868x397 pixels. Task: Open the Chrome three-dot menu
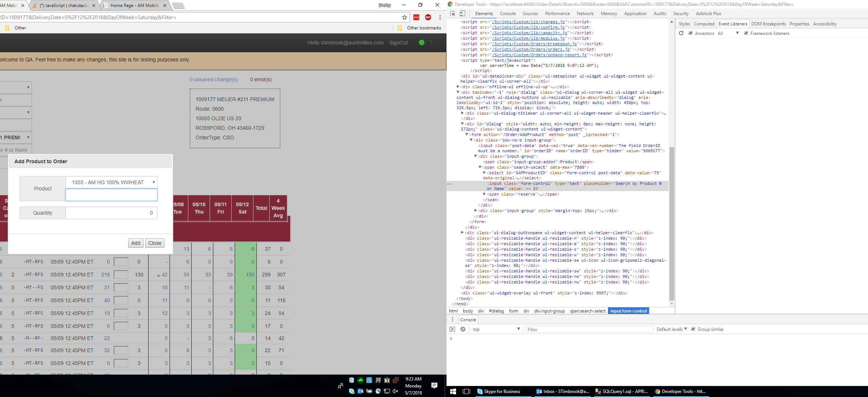click(x=440, y=17)
